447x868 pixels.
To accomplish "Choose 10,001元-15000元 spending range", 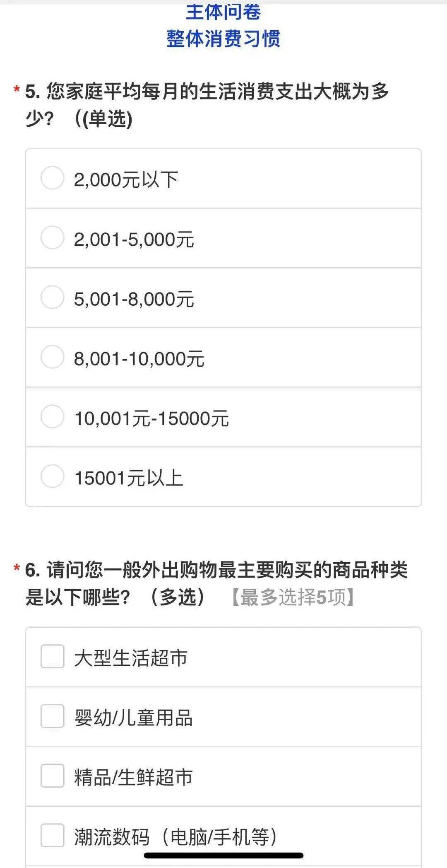I will click(x=52, y=416).
